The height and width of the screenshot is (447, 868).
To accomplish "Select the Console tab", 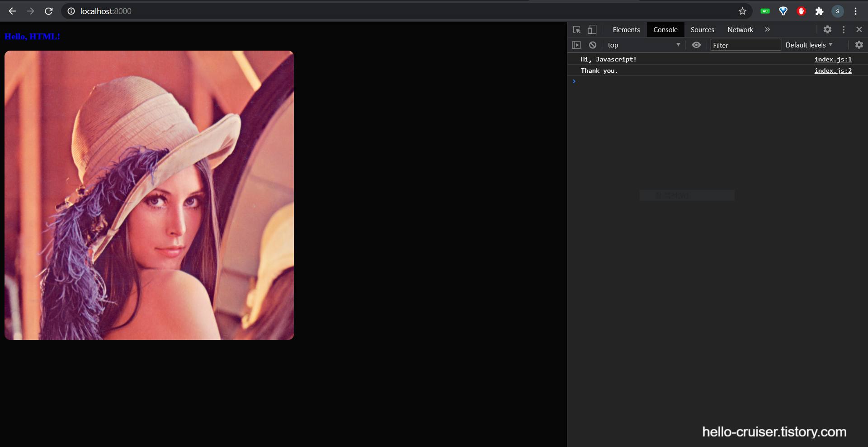I will coord(665,29).
